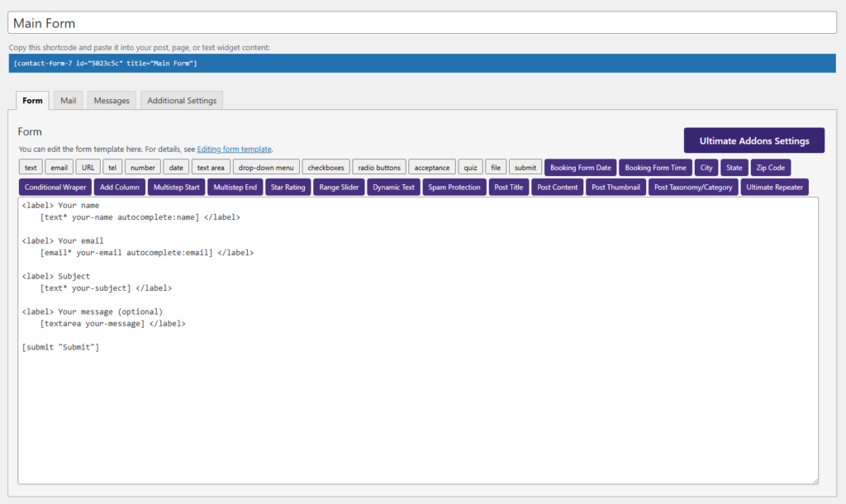The image size is (846, 504).
Task: Insert the Post Thumbnail tag
Action: (x=615, y=188)
